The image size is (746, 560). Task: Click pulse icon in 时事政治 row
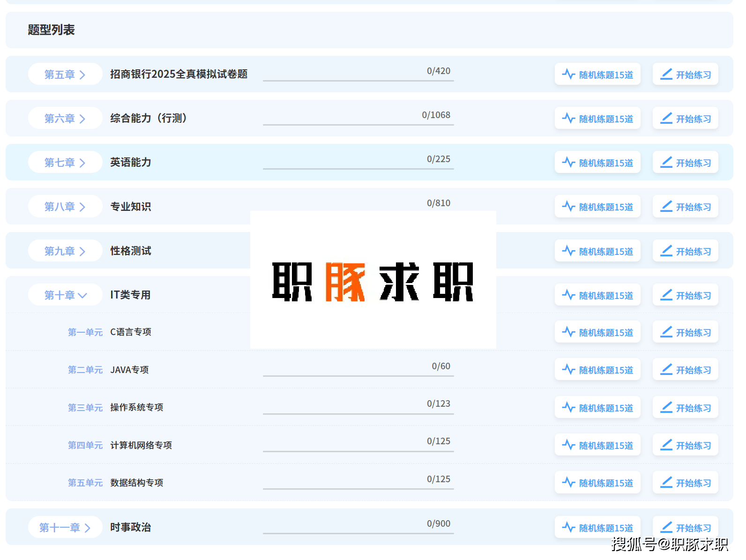[568, 528]
